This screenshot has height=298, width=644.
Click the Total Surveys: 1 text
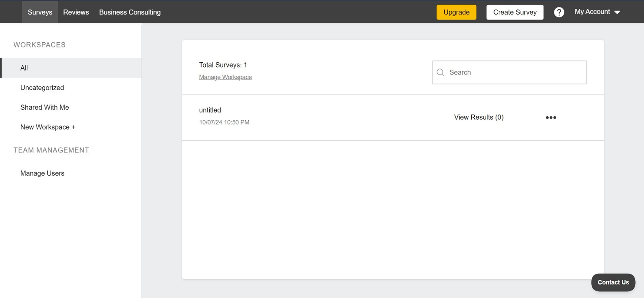[x=223, y=65]
